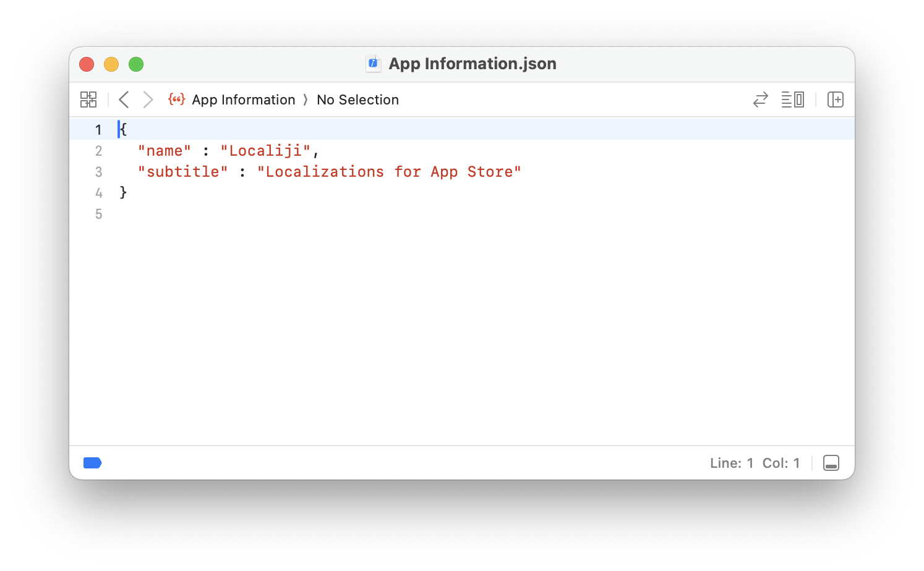Open App Information in the jump bar
The height and width of the screenshot is (571, 924).
click(244, 99)
